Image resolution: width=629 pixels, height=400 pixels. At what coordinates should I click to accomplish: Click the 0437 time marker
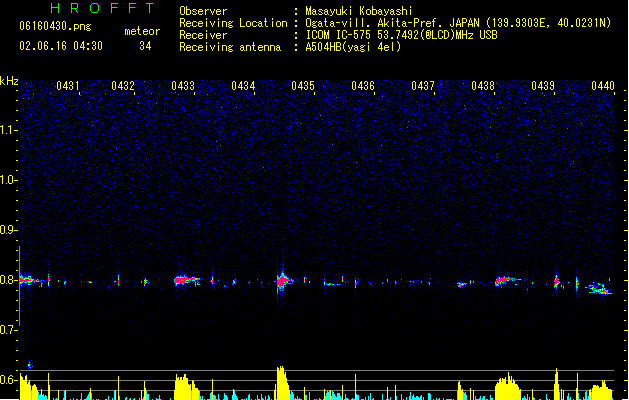(423, 85)
